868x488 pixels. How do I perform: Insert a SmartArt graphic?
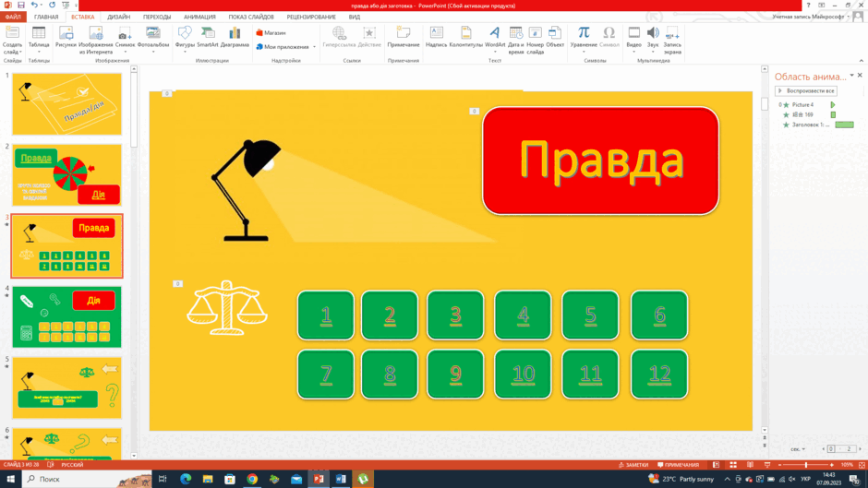pos(208,37)
